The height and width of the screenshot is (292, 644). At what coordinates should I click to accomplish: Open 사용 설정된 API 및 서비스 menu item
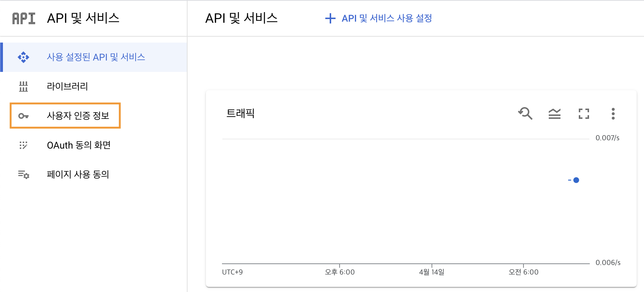click(x=96, y=57)
